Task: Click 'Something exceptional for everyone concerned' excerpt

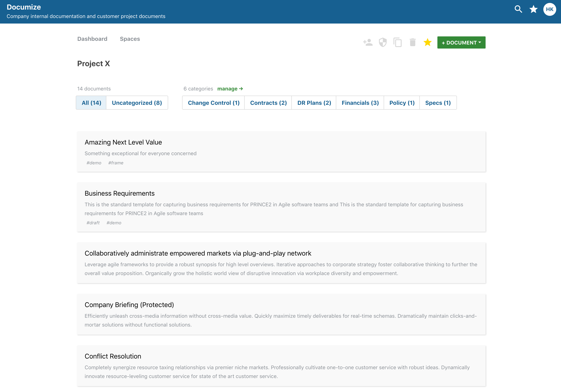Action: pos(141,153)
